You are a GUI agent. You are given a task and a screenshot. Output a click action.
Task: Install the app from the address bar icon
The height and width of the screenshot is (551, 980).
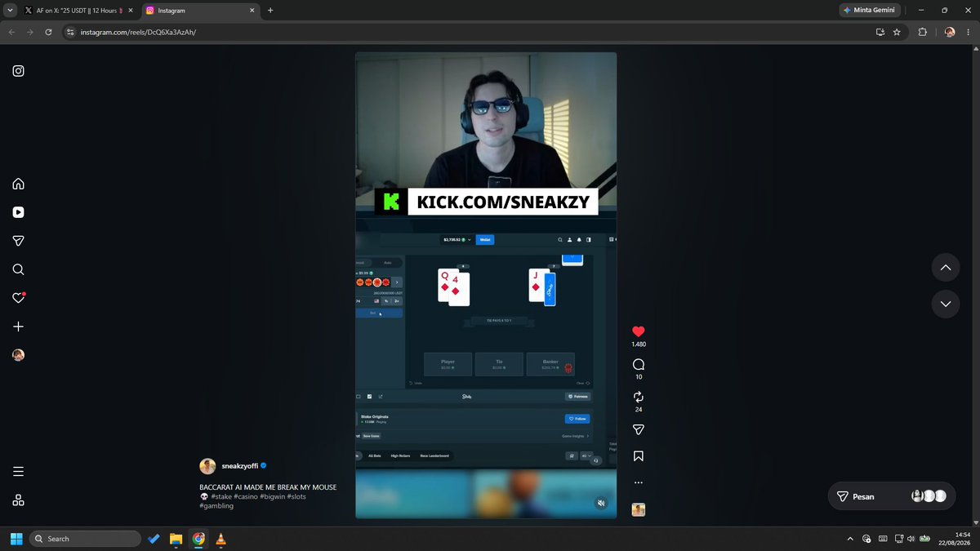click(x=880, y=32)
